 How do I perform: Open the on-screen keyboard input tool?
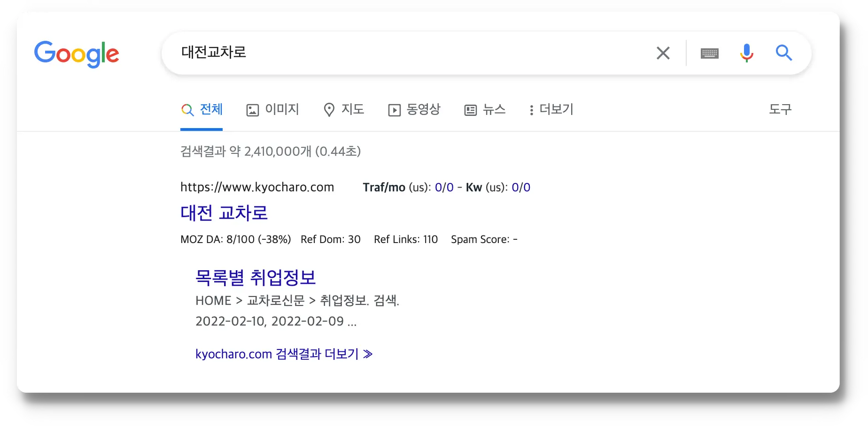coord(709,53)
